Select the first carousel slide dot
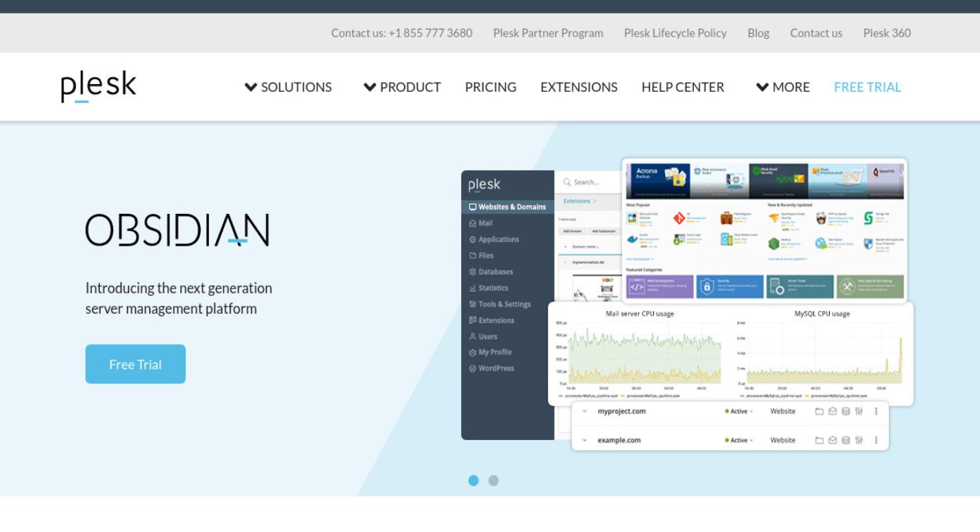This screenshot has width=980, height=532. point(473,480)
